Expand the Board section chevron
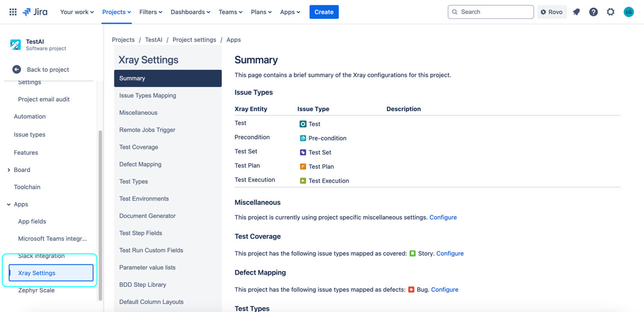This screenshot has width=644, height=312. click(9, 170)
